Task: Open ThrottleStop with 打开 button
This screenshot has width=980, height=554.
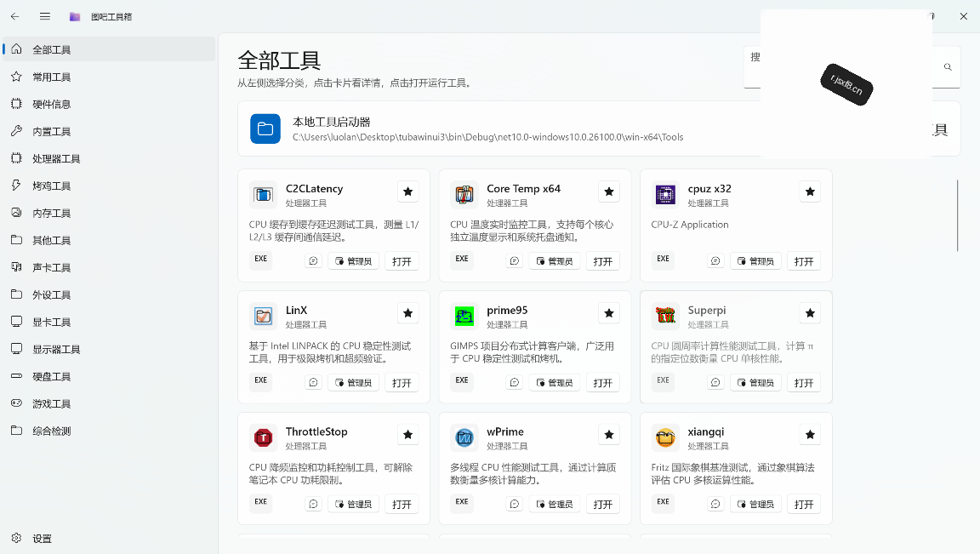Action: pos(402,504)
